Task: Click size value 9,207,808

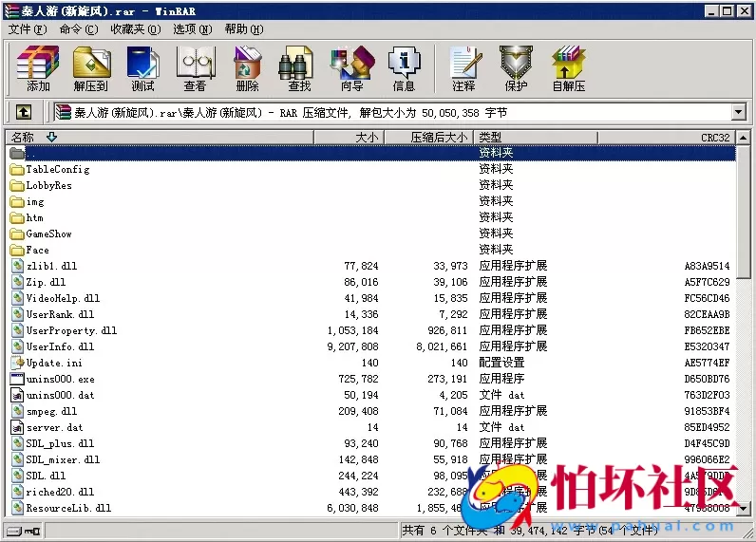Action: (352, 346)
